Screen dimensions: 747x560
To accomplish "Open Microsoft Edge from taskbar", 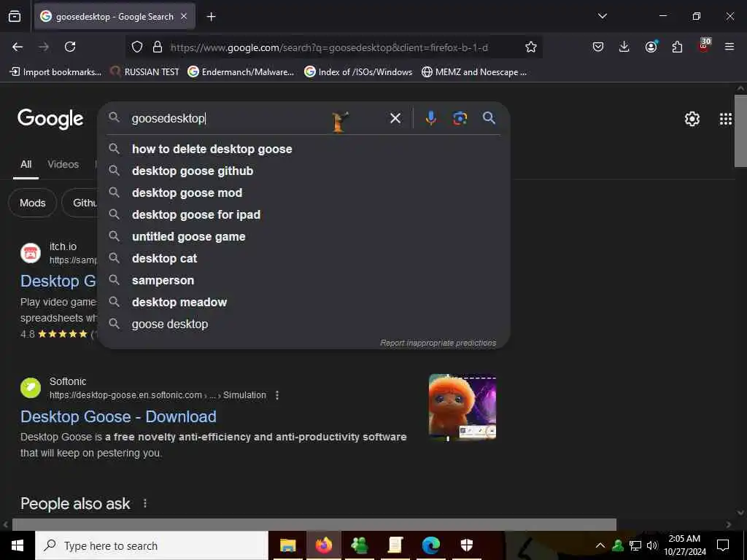I will coord(430,545).
